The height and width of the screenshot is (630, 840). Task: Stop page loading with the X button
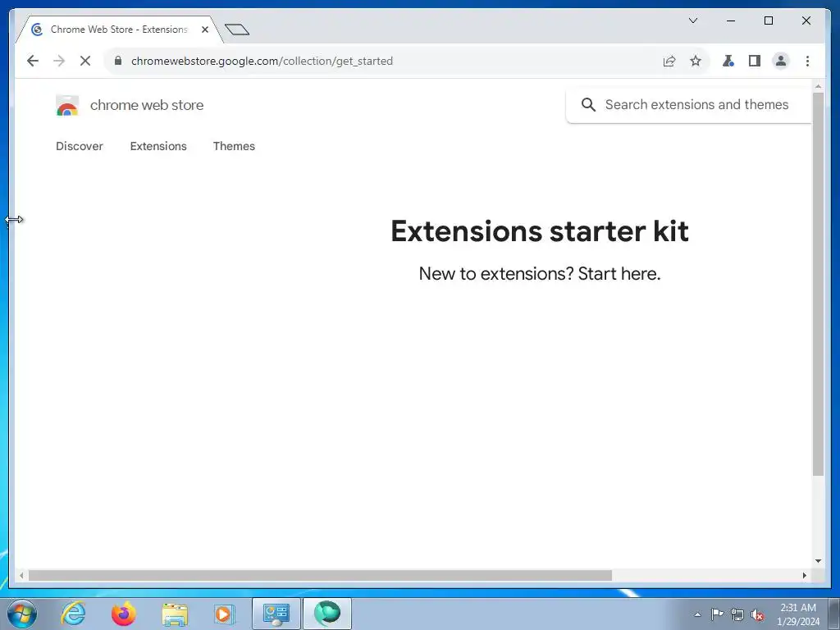(85, 61)
